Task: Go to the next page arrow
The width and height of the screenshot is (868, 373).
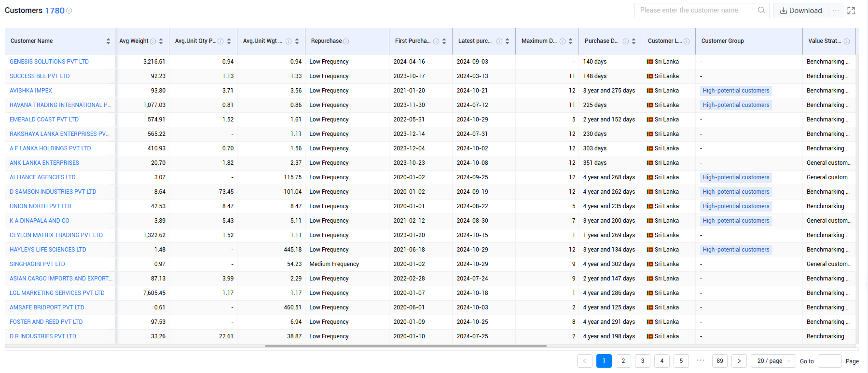Action: point(739,361)
